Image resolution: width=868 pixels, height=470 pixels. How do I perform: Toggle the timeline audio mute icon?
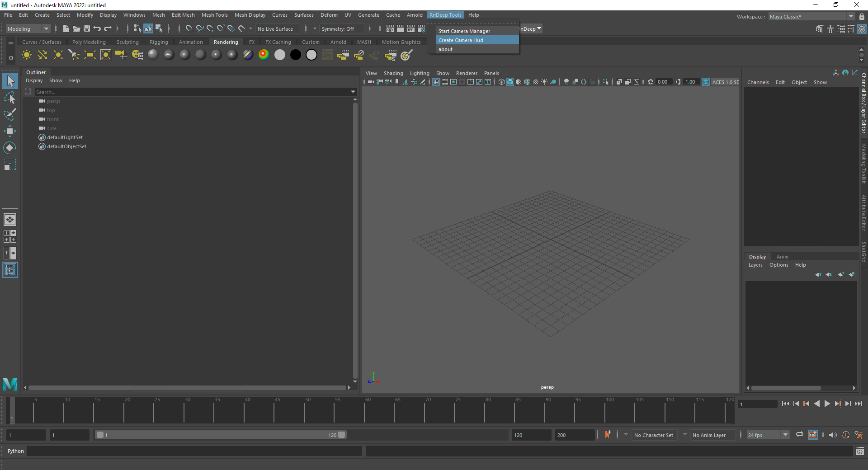click(x=832, y=435)
